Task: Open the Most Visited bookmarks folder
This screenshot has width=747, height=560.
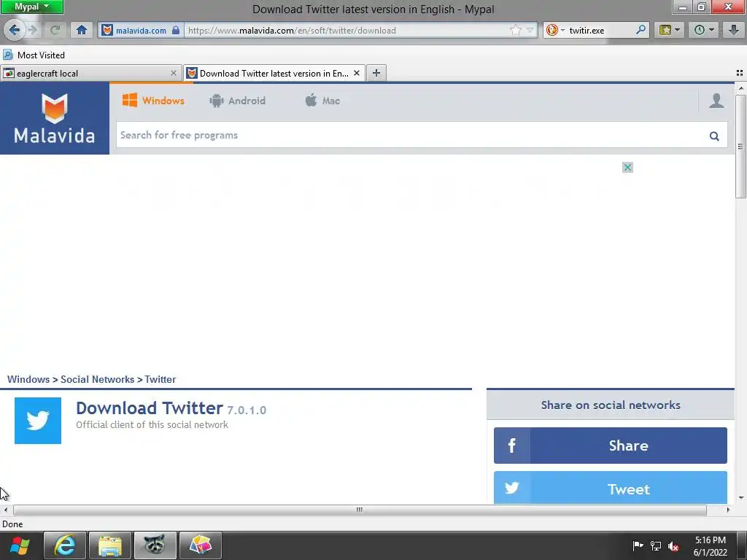Action: coord(34,55)
